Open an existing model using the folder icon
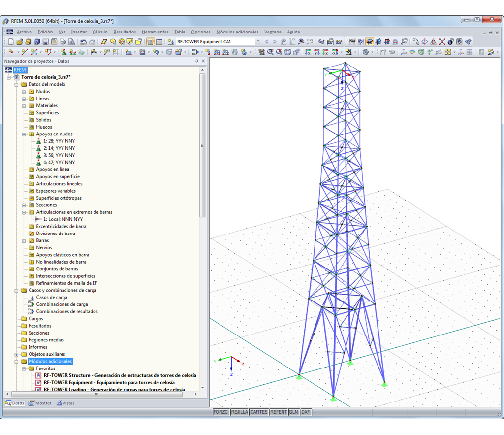This screenshot has height=435, width=504. 20,42
